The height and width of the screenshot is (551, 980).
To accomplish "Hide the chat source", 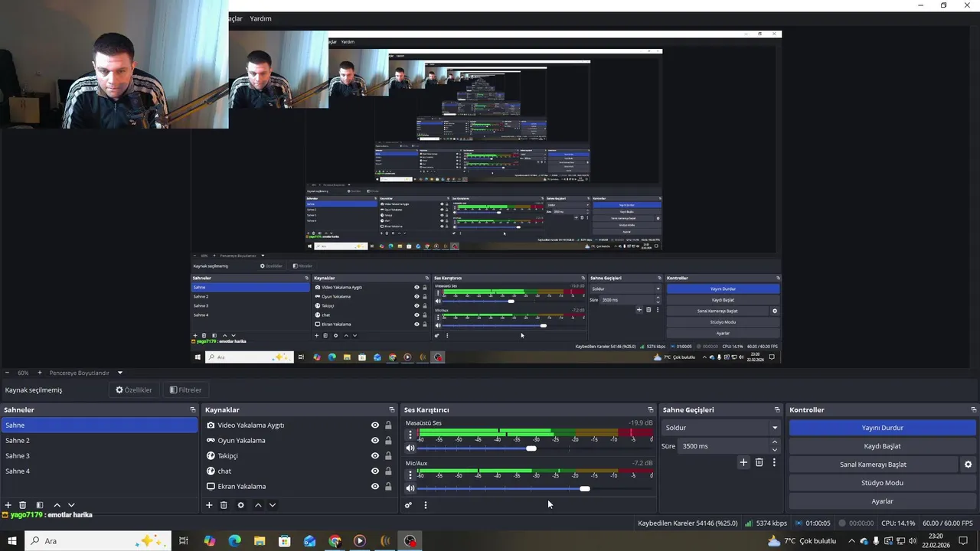I will [375, 471].
